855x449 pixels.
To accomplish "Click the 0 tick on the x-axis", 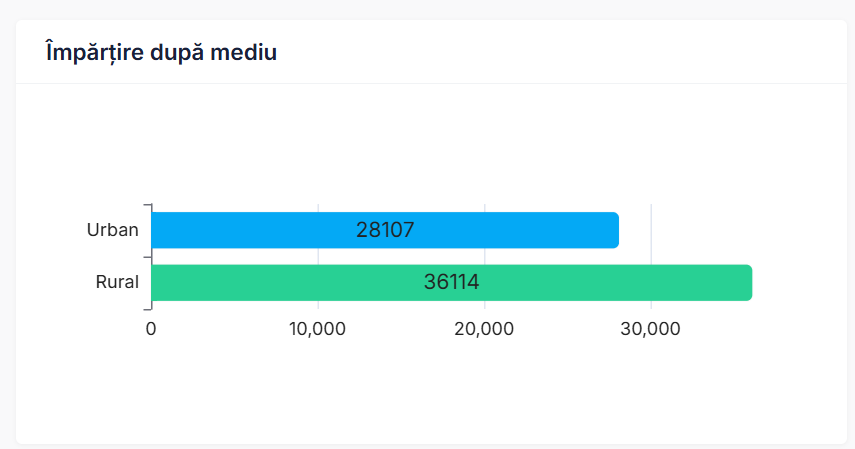I will tap(151, 328).
